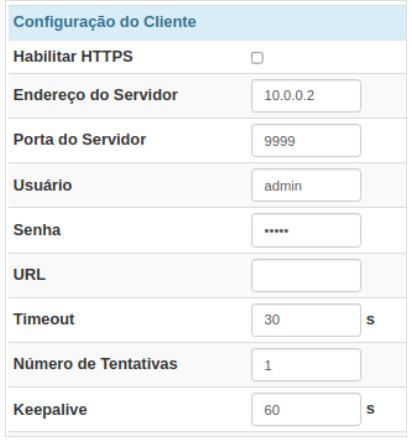Click the Endereço do Servidor input field
Viewport: 412px width, 444px height.
pos(306,96)
